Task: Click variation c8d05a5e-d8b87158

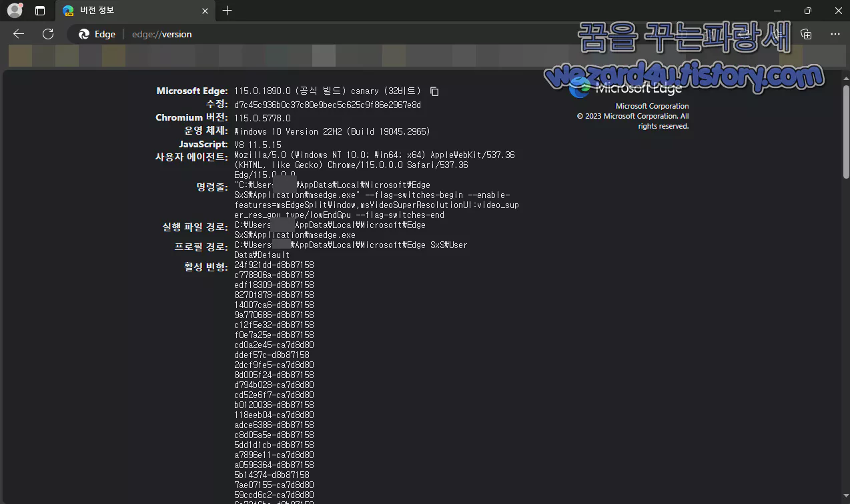Action: point(274,435)
